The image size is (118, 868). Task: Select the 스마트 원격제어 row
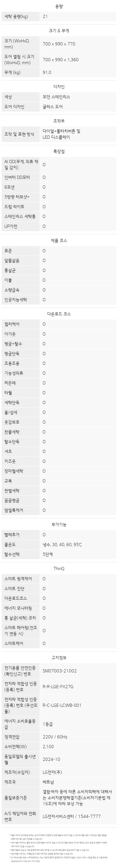click(x=59, y=579)
